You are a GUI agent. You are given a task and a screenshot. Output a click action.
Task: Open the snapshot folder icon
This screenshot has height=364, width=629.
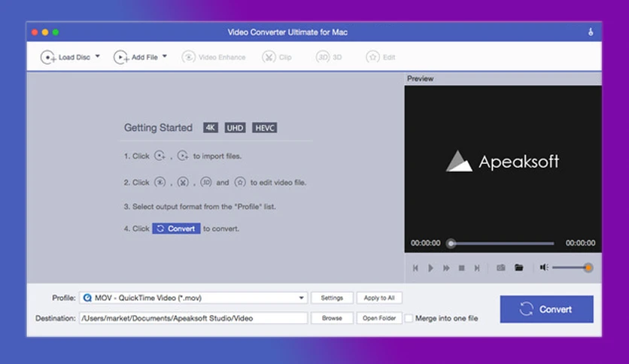[x=518, y=268]
